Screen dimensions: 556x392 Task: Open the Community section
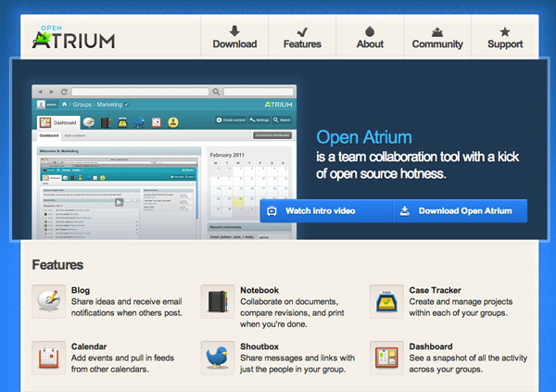click(x=437, y=37)
